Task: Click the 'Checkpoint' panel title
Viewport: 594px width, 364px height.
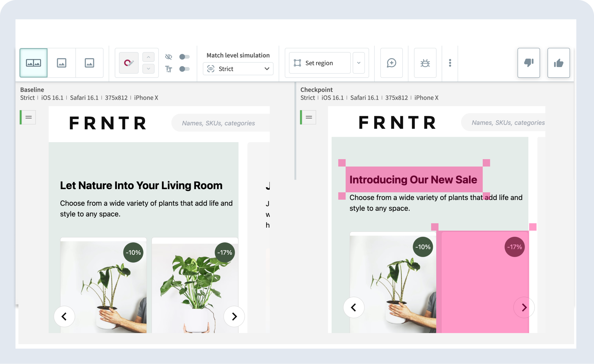Action: tap(316, 90)
